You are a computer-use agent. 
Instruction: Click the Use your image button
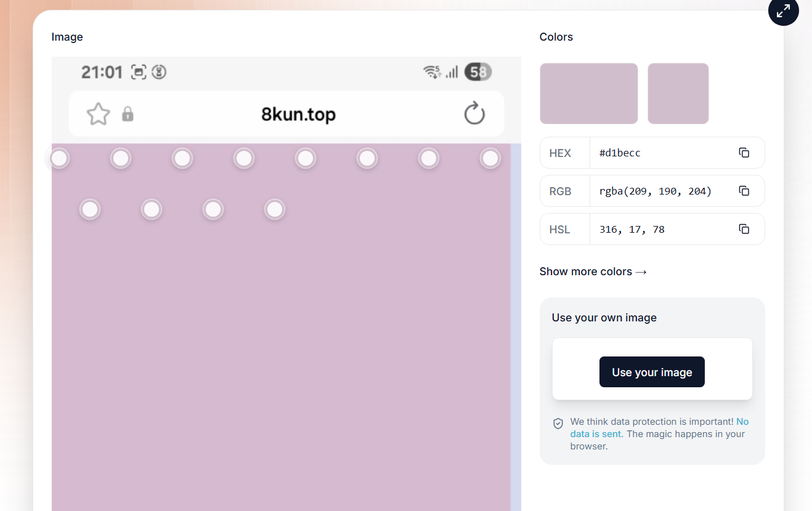(x=652, y=372)
